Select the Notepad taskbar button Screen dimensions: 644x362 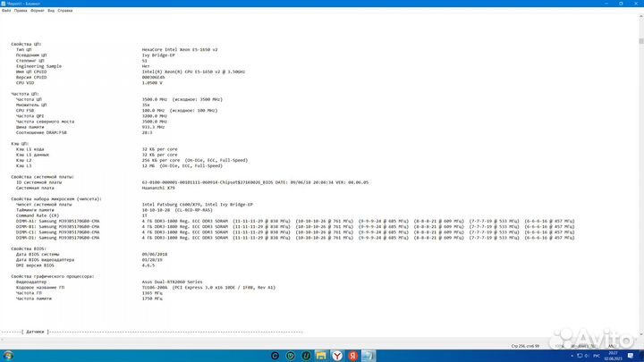[369, 356]
